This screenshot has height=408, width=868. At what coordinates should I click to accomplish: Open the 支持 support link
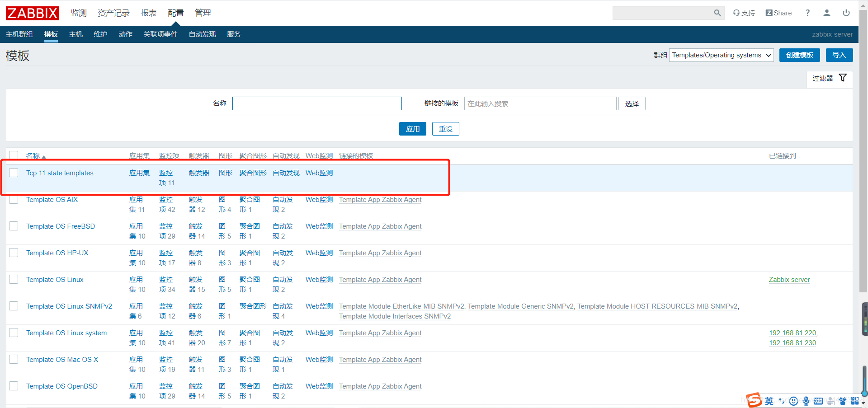[x=744, y=13]
